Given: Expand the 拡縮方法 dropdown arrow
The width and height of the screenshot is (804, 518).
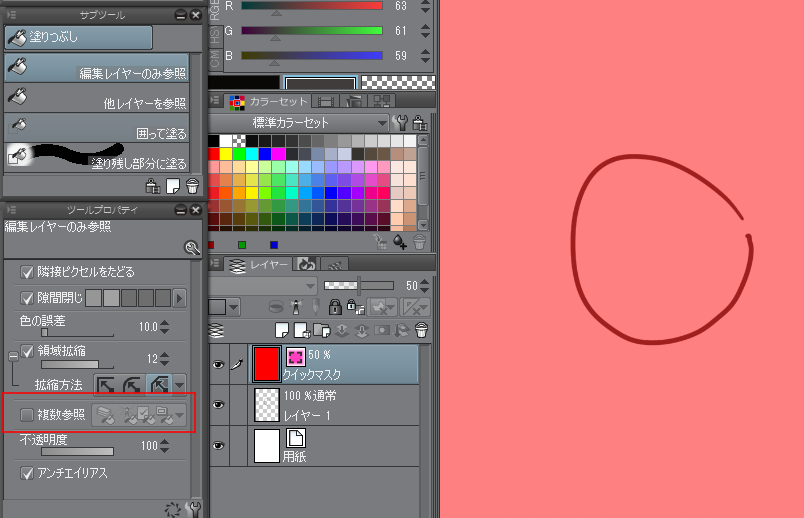Looking at the screenshot, I should pyautogui.click(x=179, y=384).
